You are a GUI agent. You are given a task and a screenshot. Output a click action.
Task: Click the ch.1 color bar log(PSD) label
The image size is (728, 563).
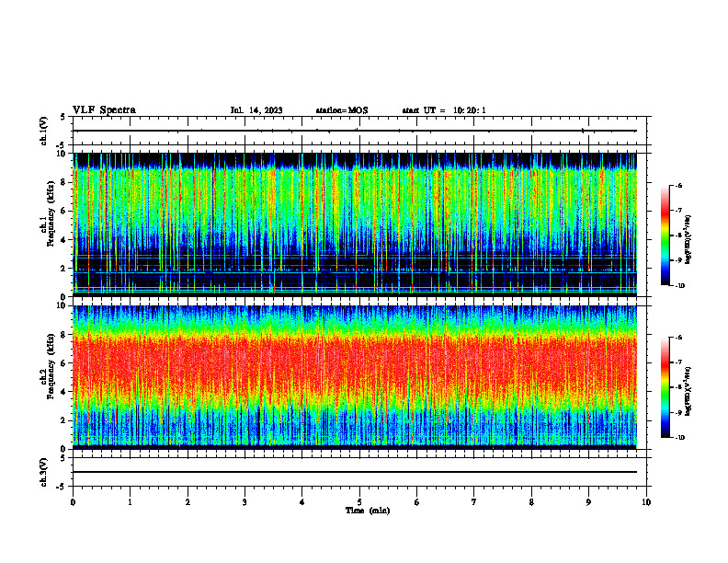(688, 240)
